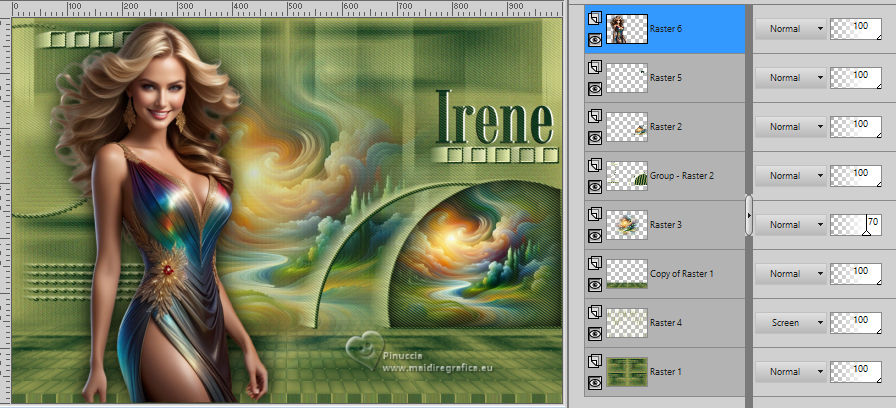The width and height of the screenshot is (896, 408).
Task: Toggle visibility of Raster 5 layer
Action: click(x=595, y=89)
